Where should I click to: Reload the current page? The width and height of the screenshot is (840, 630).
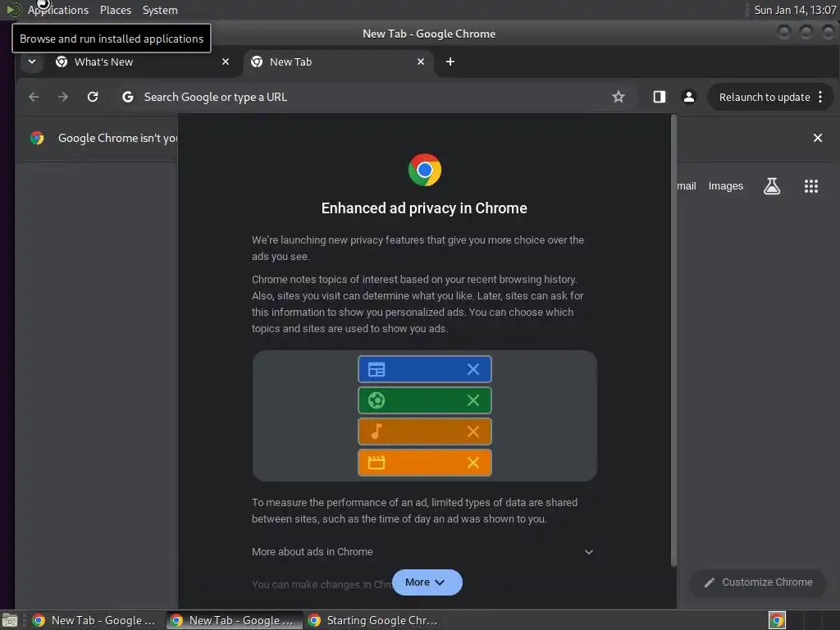(x=93, y=97)
